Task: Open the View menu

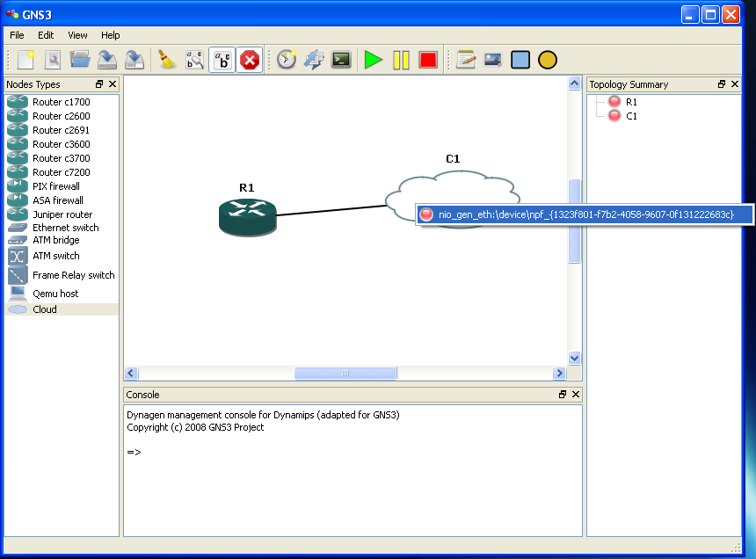Action: pos(77,35)
